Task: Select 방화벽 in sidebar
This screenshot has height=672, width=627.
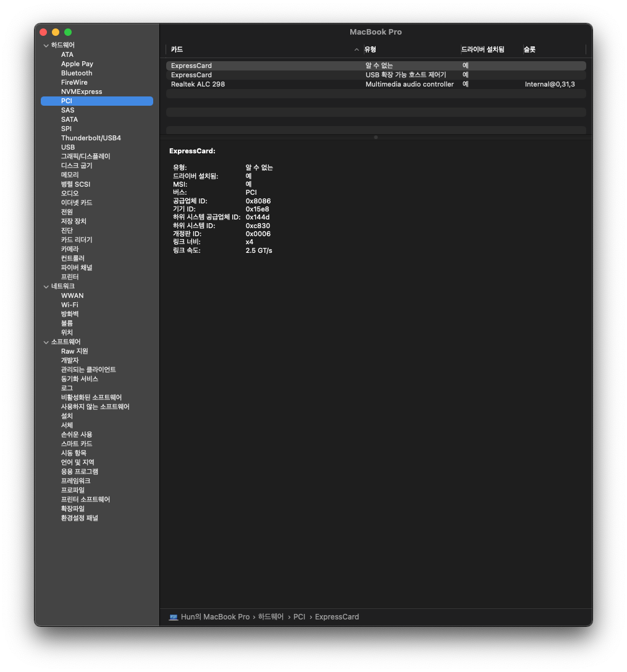Action: point(70,314)
